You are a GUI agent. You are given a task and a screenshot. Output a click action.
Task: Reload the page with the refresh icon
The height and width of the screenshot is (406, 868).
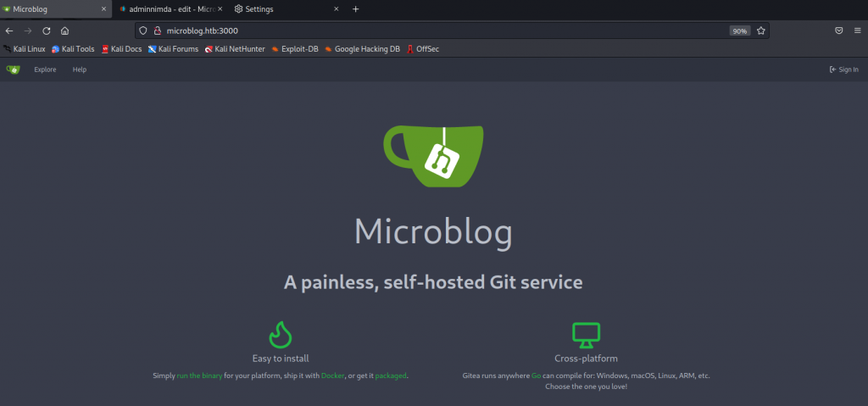point(47,31)
